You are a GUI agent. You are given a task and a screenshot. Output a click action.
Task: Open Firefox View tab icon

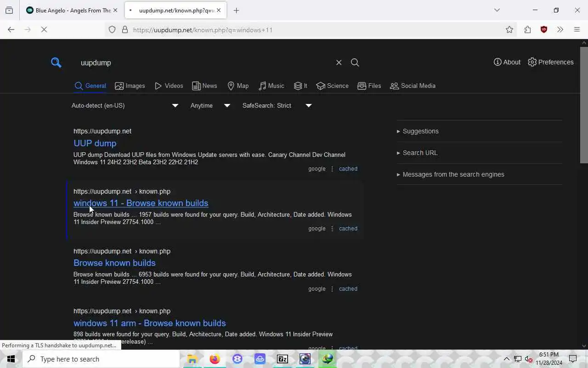click(x=9, y=10)
